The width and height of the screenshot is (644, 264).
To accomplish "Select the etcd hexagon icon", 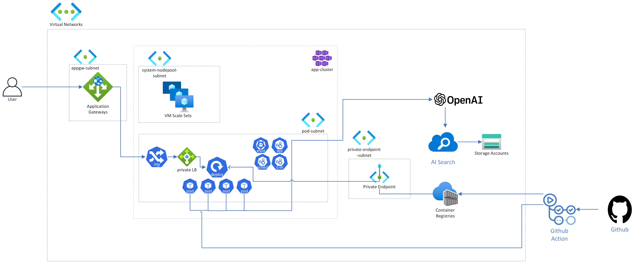I will tap(261, 145).
